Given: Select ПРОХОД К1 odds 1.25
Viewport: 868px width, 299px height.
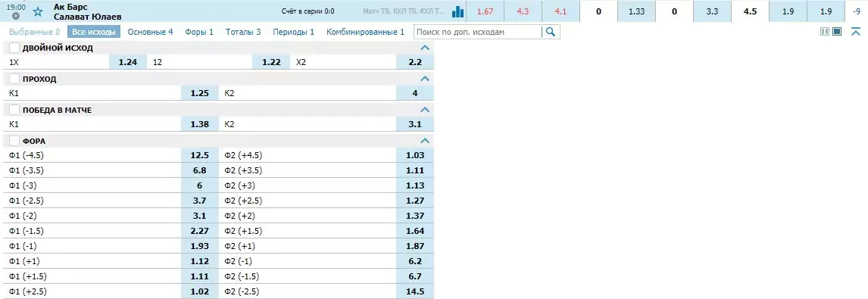Looking at the screenshot, I should tap(200, 93).
